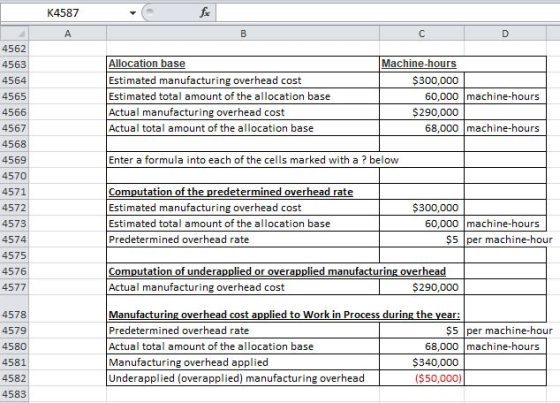Screen dimensions: 560x403
Task: Select row 4582 header
Action: coord(14,378)
